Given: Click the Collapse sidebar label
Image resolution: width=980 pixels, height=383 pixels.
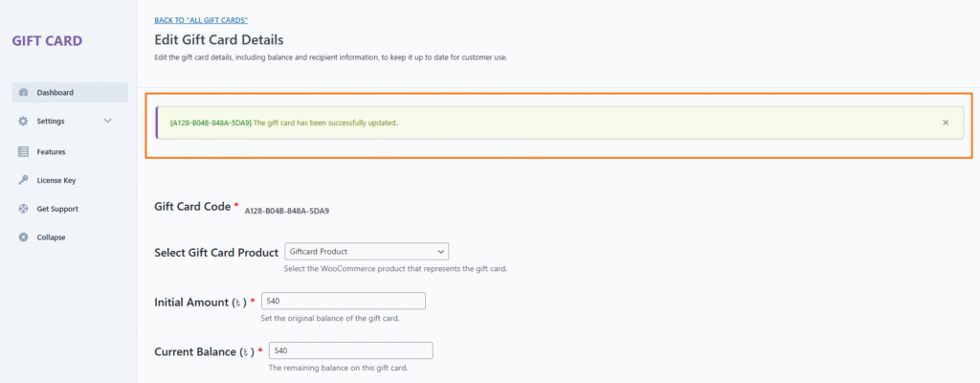Looking at the screenshot, I should tap(52, 237).
